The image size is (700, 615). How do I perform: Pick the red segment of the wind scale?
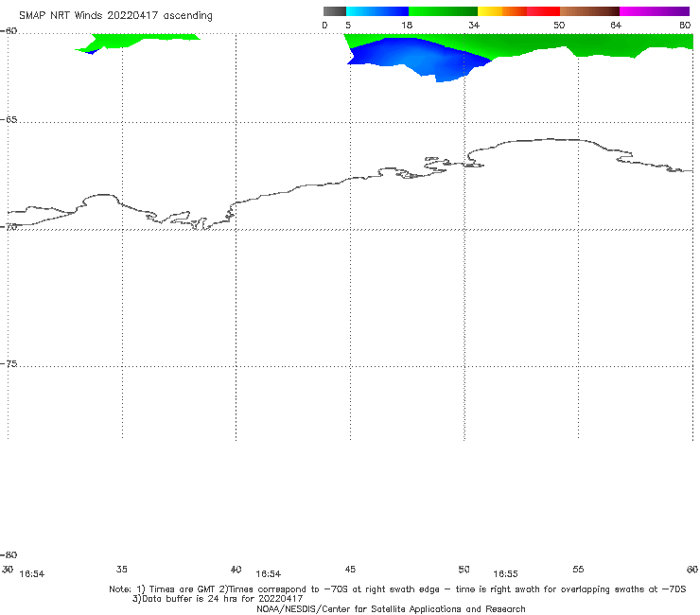(x=543, y=11)
